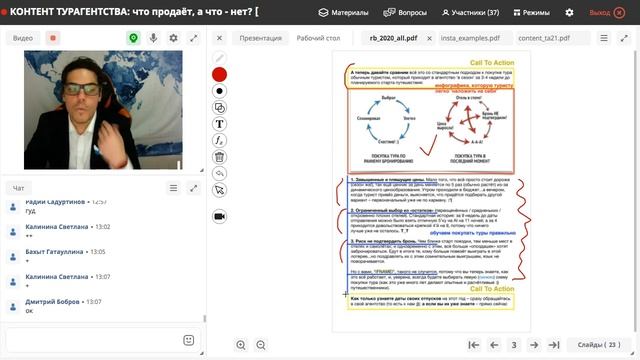Click the chat scrollbar

204,318
